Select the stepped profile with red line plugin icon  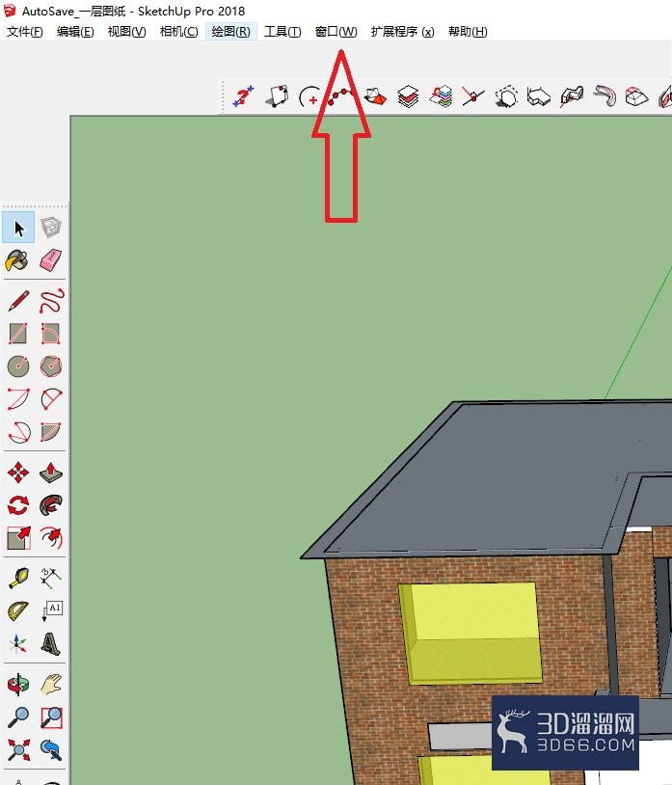tap(572, 96)
